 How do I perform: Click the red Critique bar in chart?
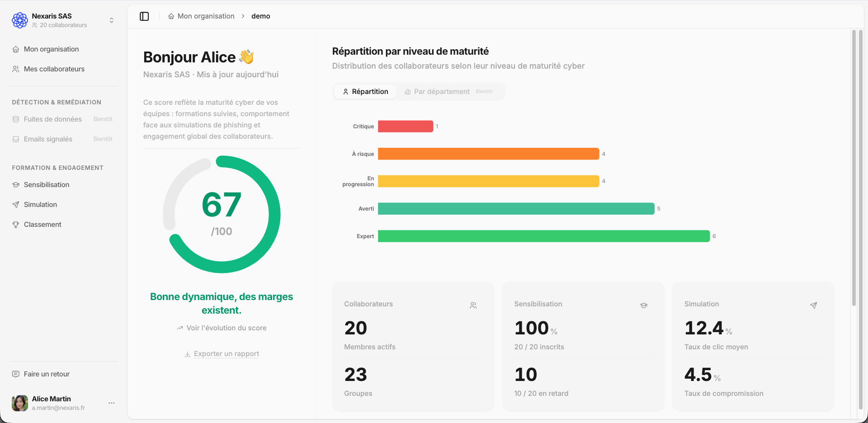click(406, 127)
